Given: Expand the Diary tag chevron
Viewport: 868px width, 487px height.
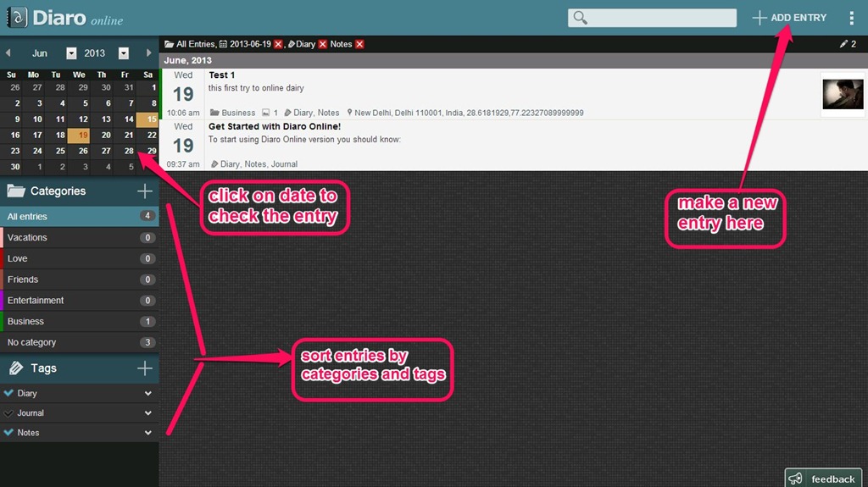Looking at the screenshot, I should [x=147, y=394].
